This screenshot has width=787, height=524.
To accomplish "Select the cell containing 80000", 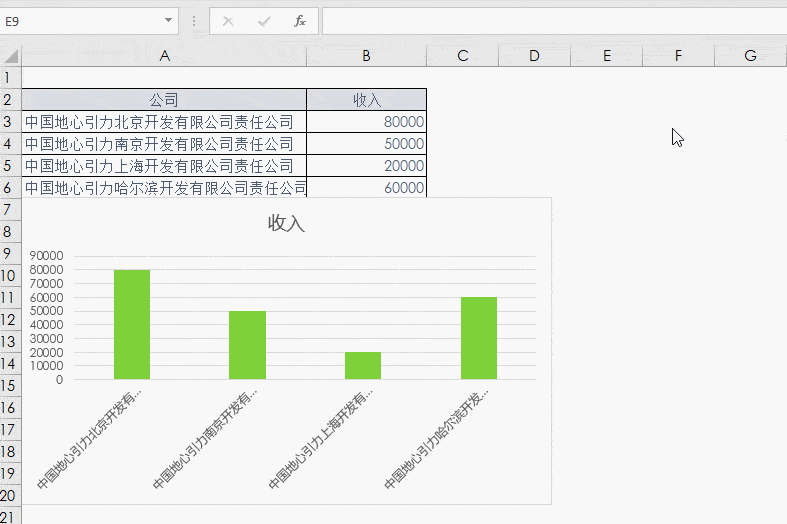I will pyautogui.click(x=366, y=122).
